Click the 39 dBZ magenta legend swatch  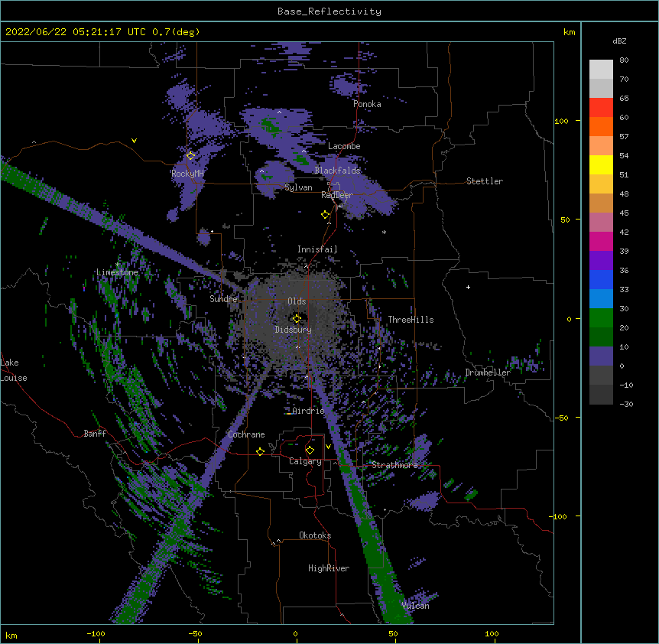[x=601, y=241]
